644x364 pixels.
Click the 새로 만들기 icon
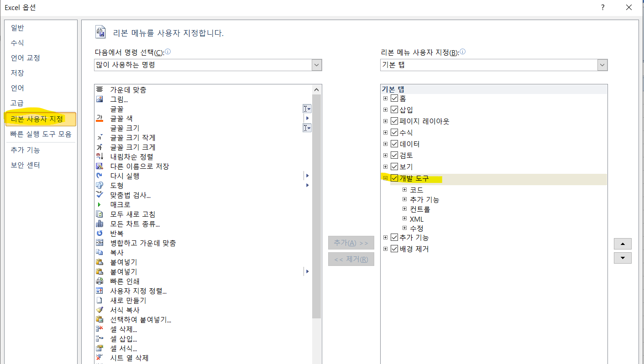99,300
